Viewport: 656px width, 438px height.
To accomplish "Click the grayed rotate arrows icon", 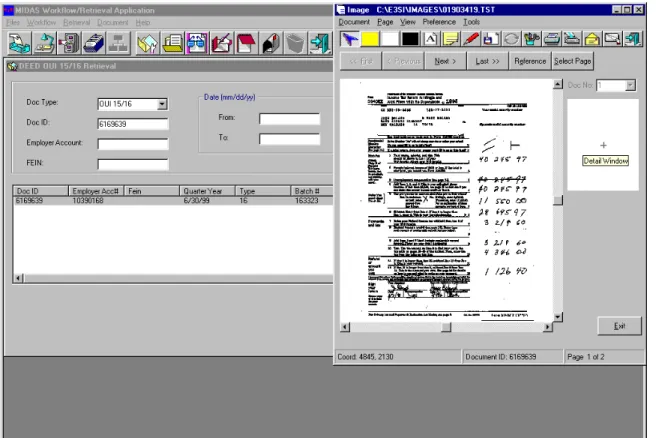I will tap(511, 39).
